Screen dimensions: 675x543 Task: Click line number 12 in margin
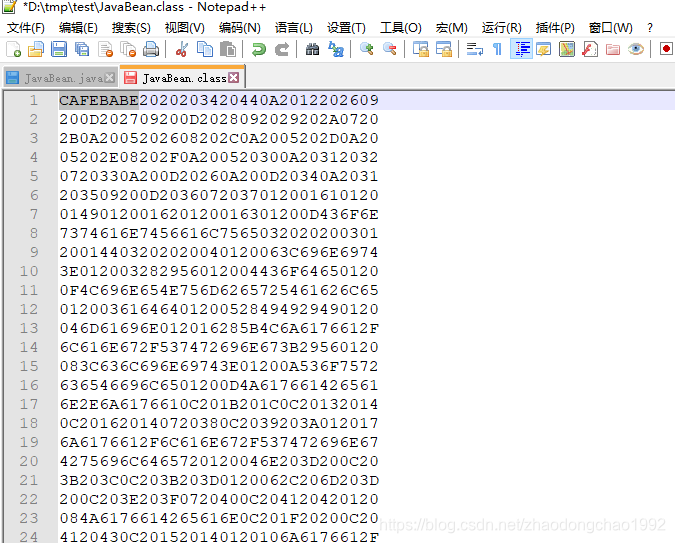tap(29, 309)
